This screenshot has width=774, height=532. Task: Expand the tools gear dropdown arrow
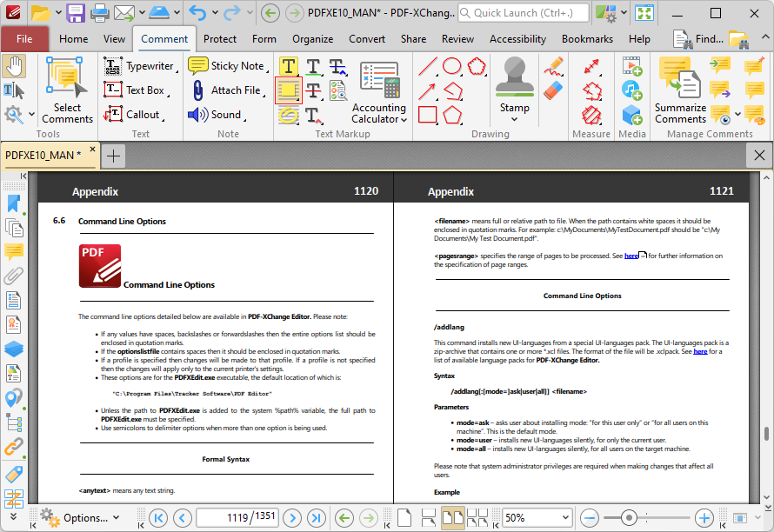pos(31,115)
